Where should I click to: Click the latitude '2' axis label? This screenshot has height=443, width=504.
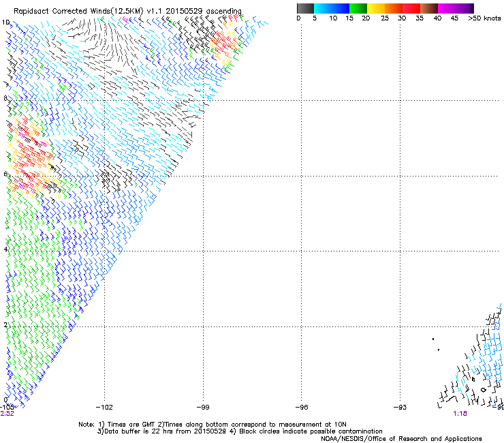click(5, 325)
